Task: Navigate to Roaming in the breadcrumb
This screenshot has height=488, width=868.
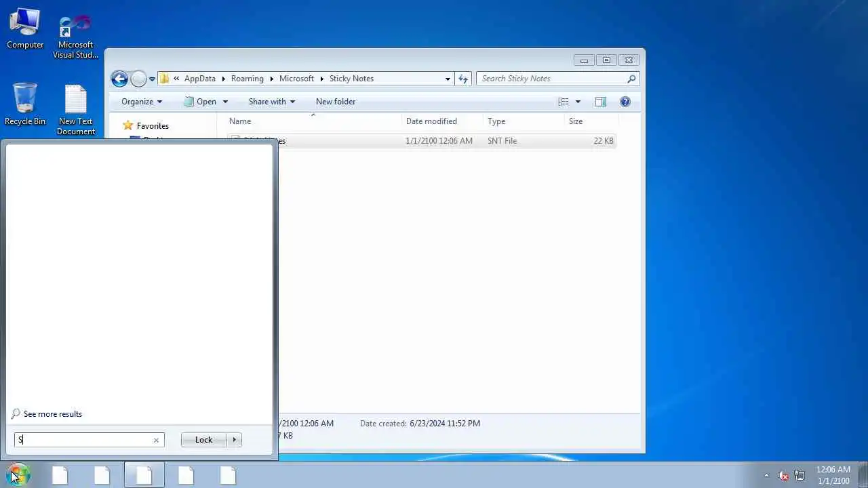Action: click(x=248, y=79)
